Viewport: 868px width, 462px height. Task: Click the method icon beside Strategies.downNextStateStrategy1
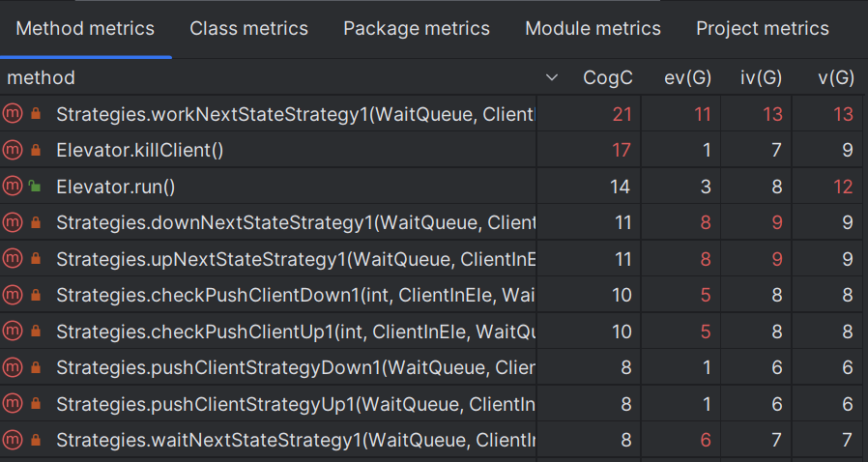coord(13,223)
